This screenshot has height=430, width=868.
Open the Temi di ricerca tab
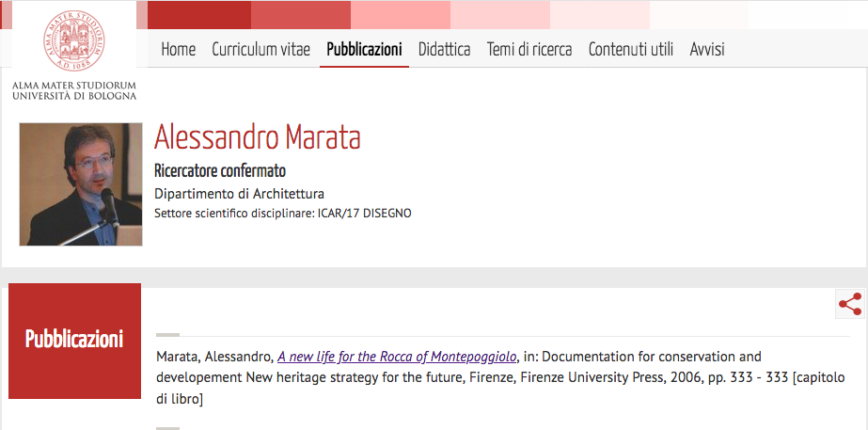[529, 49]
